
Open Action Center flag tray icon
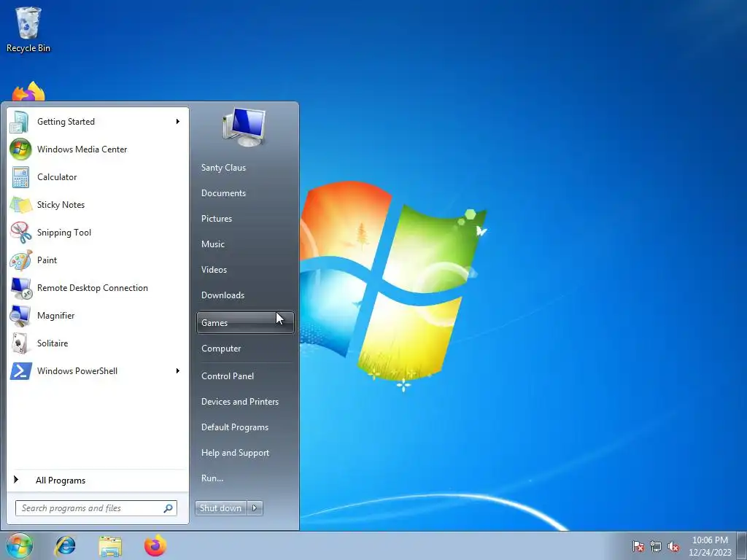(x=638, y=546)
